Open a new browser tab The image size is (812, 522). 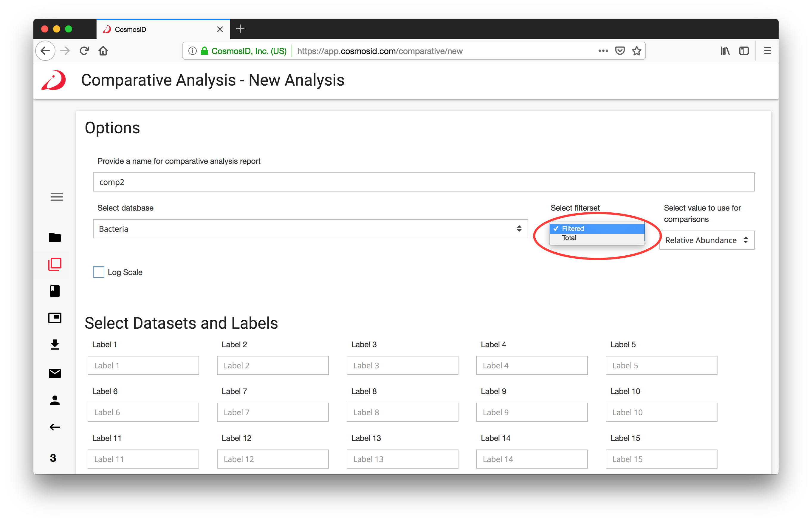coord(240,29)
